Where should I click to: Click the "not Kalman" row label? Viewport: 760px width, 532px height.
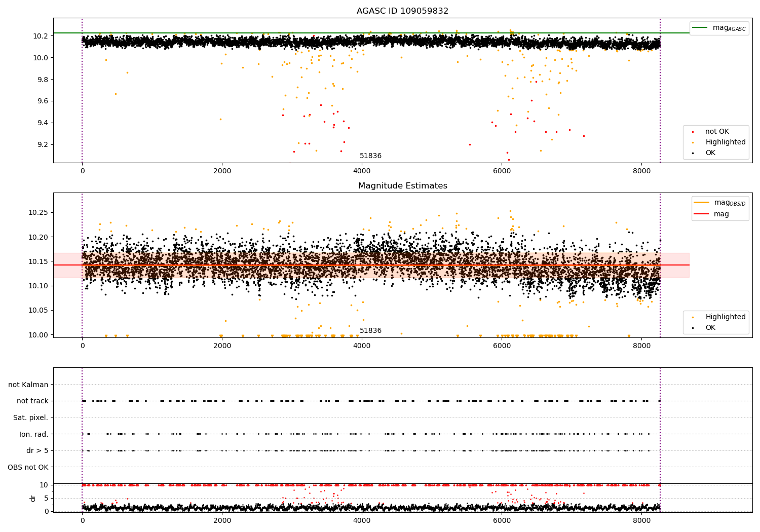(28, 385)
